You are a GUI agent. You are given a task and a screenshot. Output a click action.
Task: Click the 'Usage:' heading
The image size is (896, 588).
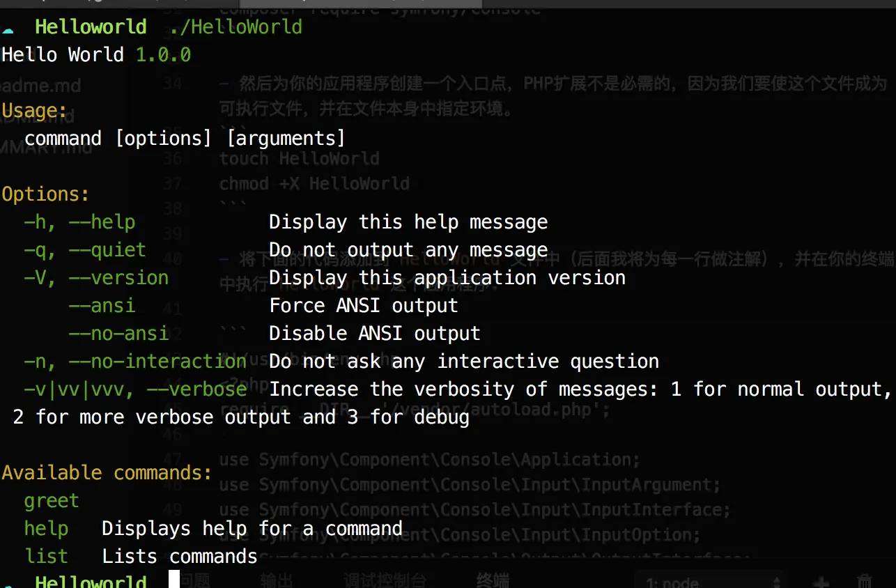35,111
